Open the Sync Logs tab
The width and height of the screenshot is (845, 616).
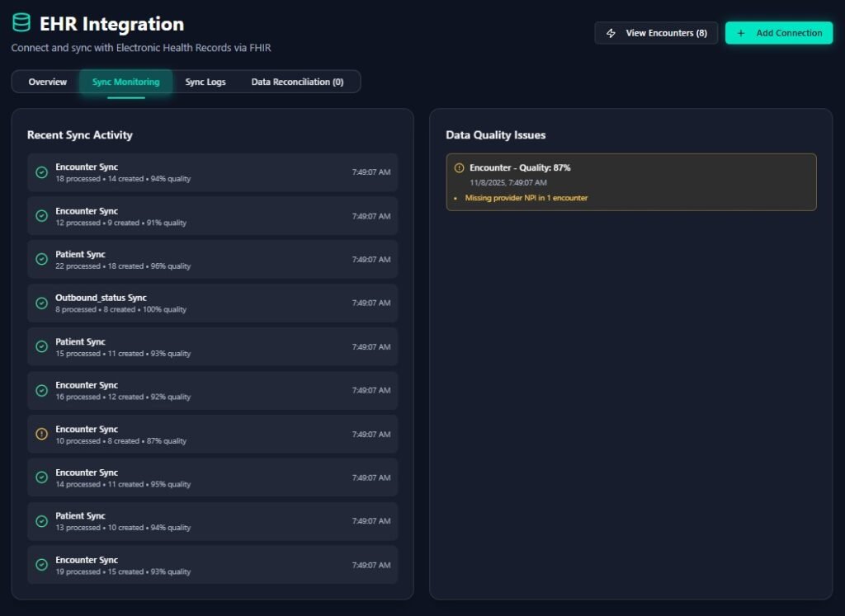point(205,82)
